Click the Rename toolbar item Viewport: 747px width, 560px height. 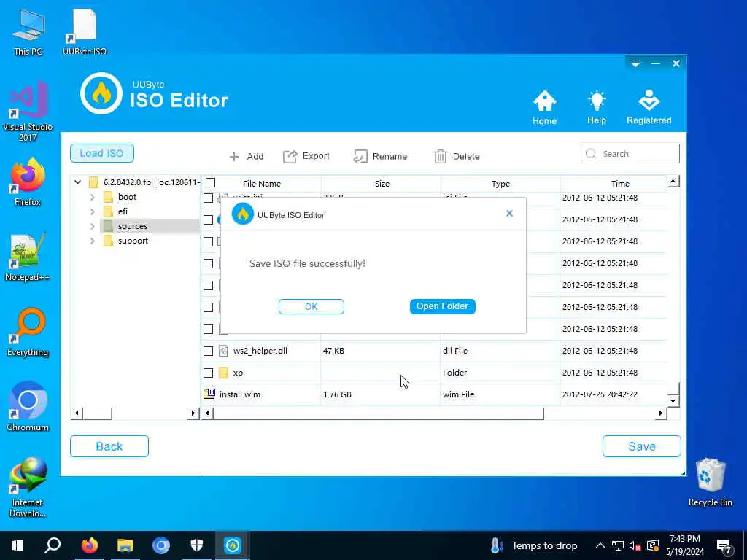point(380,156)
